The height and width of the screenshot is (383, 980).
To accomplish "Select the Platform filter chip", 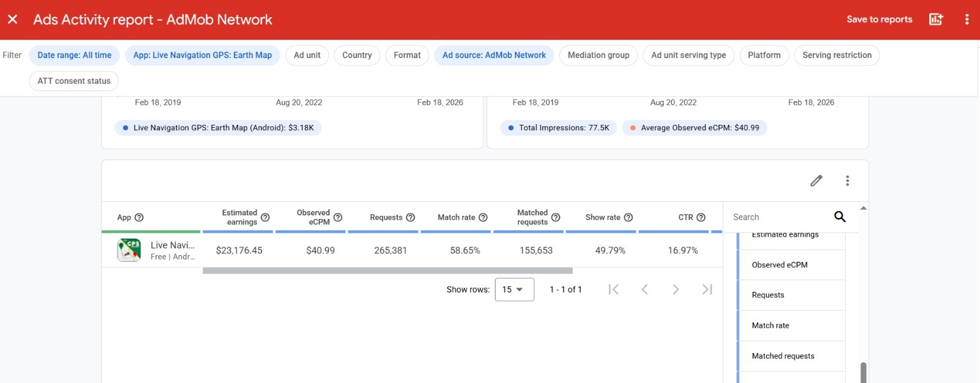I will click(x=764, y=55).
